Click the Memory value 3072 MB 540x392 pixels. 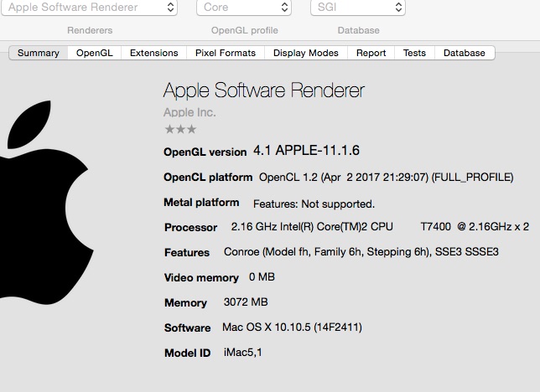click(246, 302)
